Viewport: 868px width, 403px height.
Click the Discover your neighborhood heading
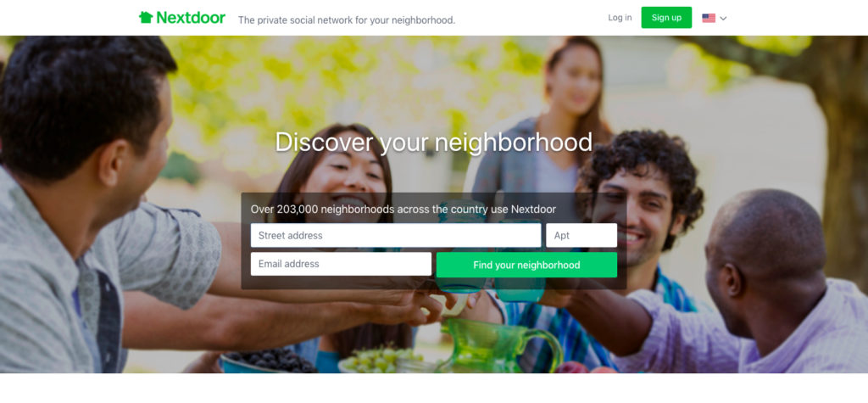click(433, 143)
